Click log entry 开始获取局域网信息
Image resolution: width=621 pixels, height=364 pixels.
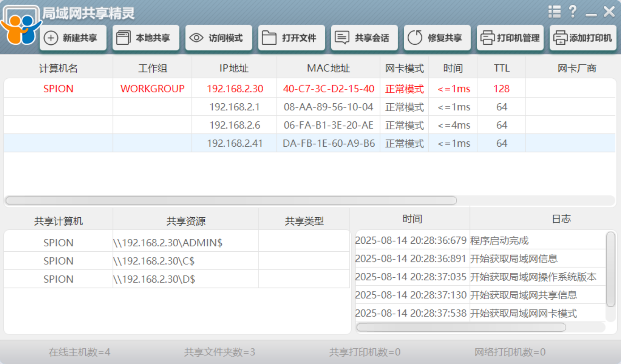point(514,259)
